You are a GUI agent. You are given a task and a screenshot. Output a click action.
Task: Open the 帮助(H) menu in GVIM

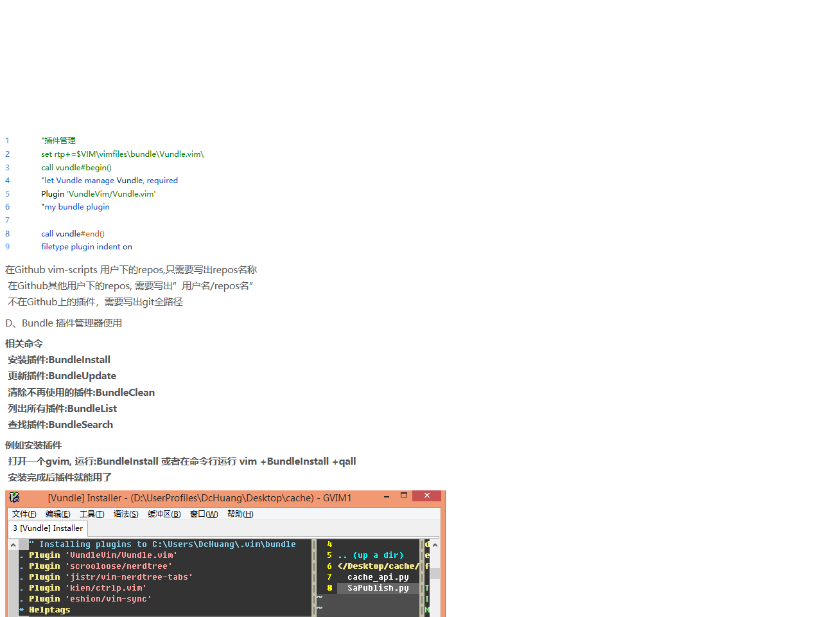click(x=240, y=514)
